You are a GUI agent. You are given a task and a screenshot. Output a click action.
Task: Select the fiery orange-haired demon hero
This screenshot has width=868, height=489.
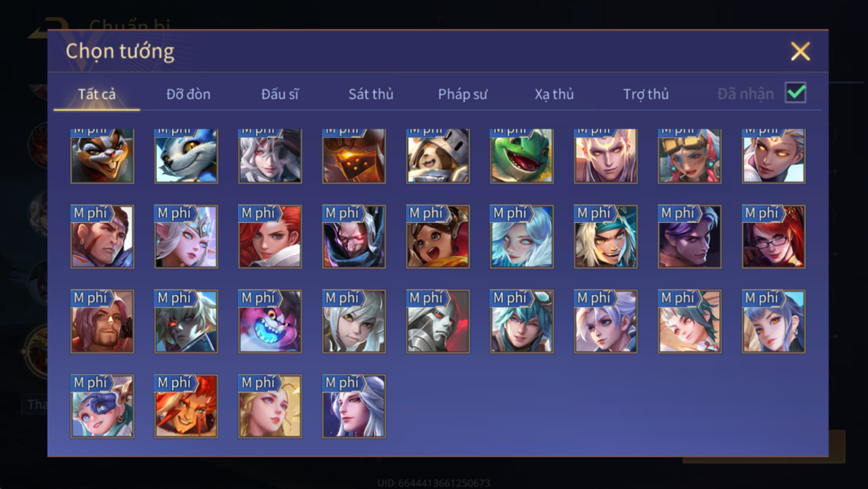(x=186, y=406)
